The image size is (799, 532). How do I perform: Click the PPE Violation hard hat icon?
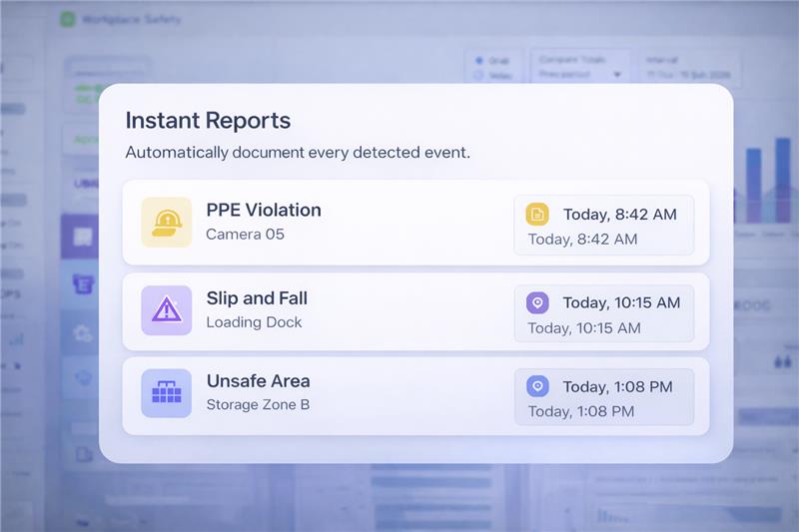(166, 222)
